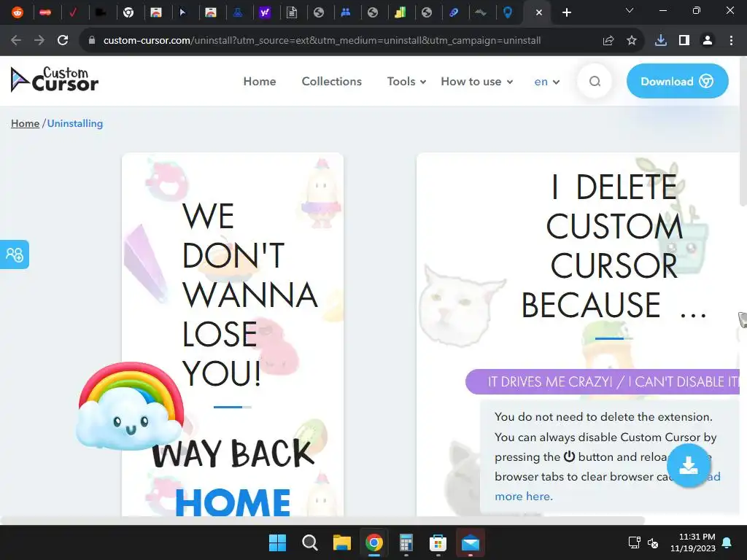Go back to previous page

[16, 41]
